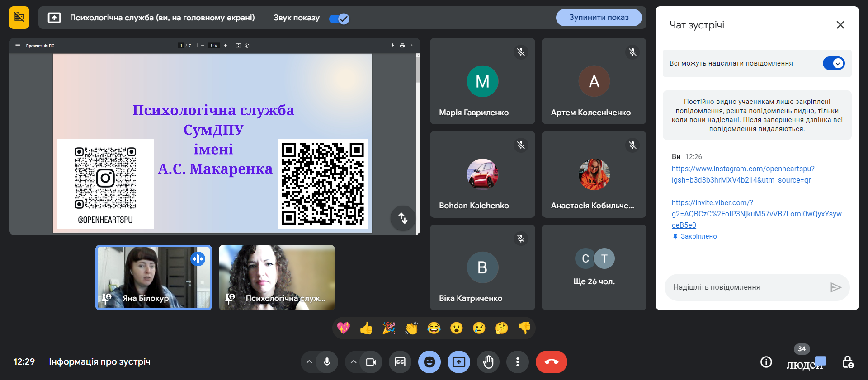Raise hand using the hand icon

click(x=488, y=362)
